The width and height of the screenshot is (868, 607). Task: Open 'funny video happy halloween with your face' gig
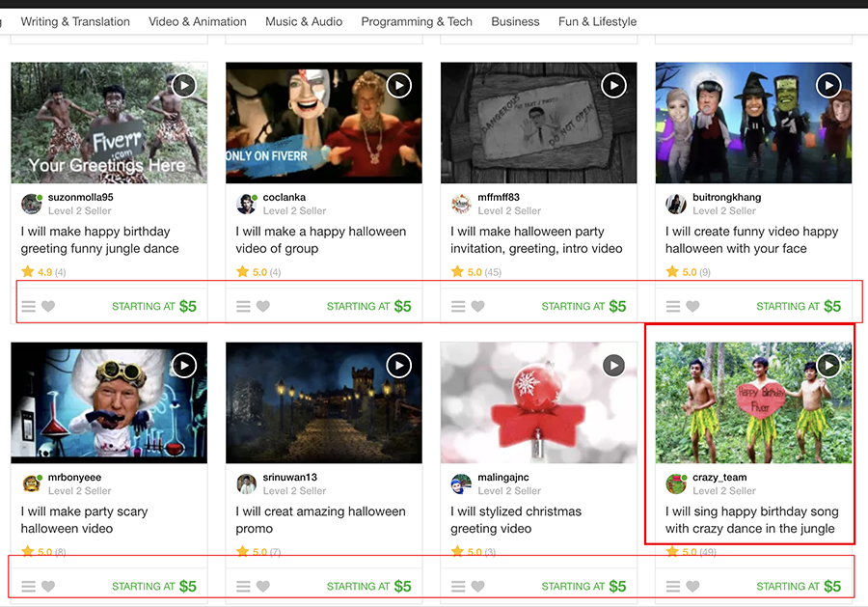pyautogui.click(x=751, y=240)
